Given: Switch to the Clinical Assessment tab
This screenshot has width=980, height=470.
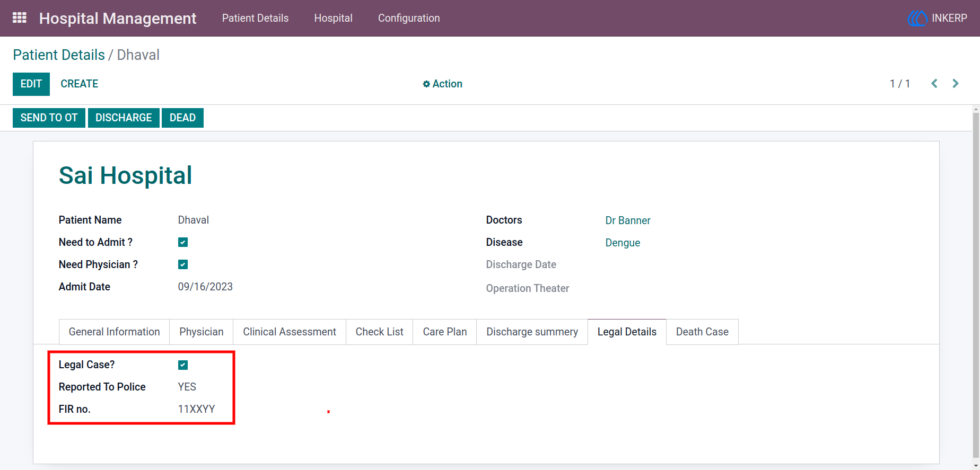Looking at the screenshot, I should tap(290, 332).
